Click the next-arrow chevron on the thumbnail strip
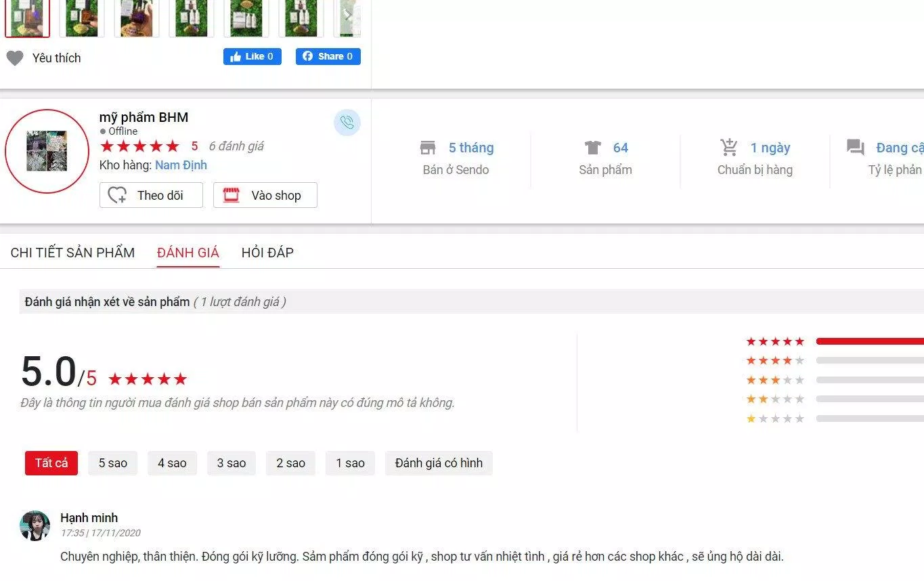The height and width of the screenshot is (581, 924). pyautogui.click(x=348, y=15)
